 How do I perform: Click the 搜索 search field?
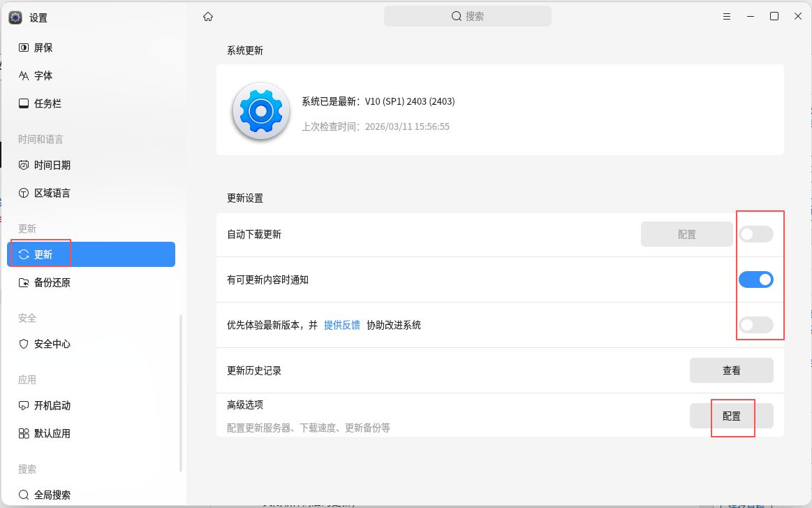pos(468,16)
